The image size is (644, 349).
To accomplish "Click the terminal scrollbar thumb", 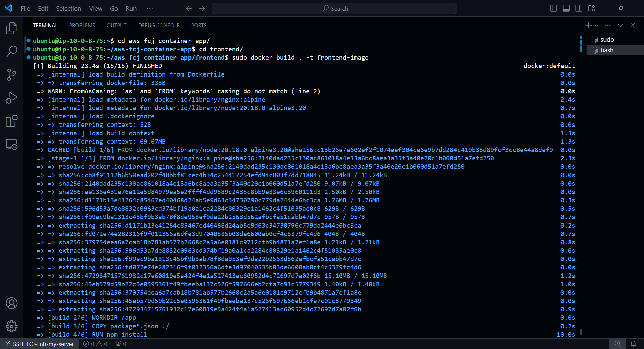I will click(x=581, y=332).
